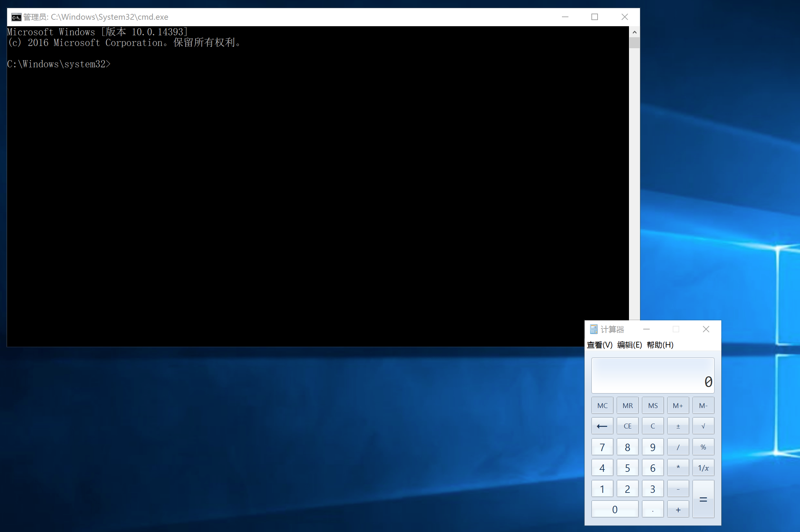Click the CE clear entry button
Screen dimensions: 800x532
(x=627, y=426)
